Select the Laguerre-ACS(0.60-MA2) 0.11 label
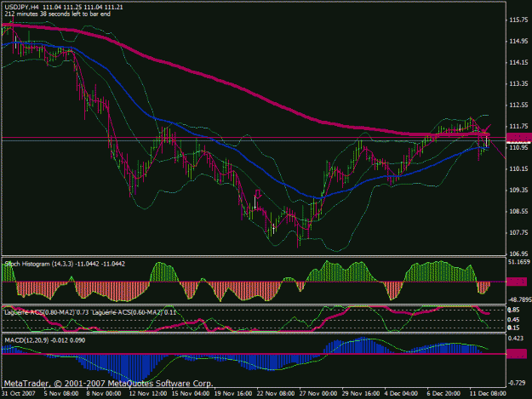 coord(134,312)
